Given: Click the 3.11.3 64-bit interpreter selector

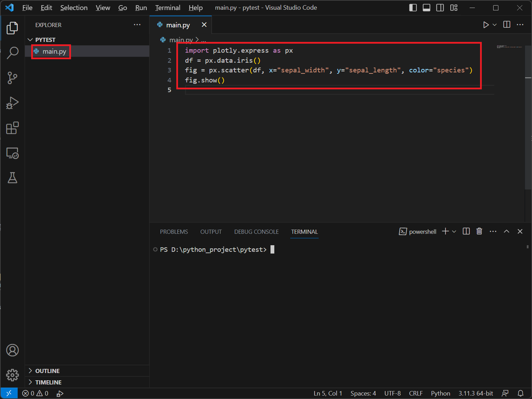Looking at the screenshot, I should pos(476,393).
